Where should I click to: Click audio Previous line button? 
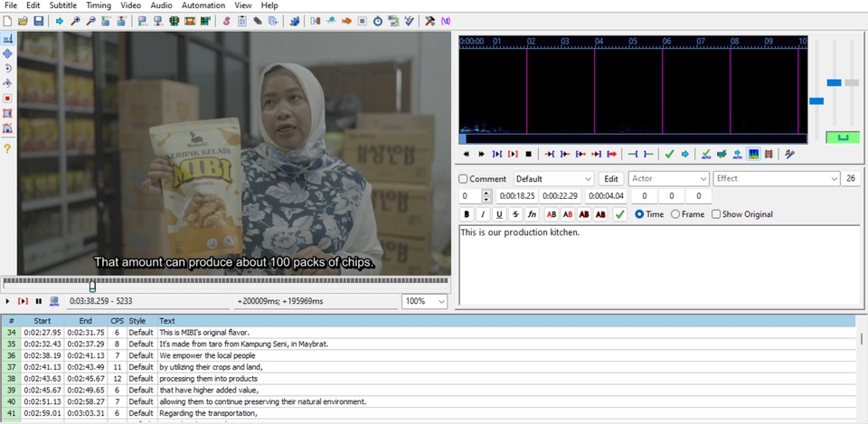click(x=467, y=154)
